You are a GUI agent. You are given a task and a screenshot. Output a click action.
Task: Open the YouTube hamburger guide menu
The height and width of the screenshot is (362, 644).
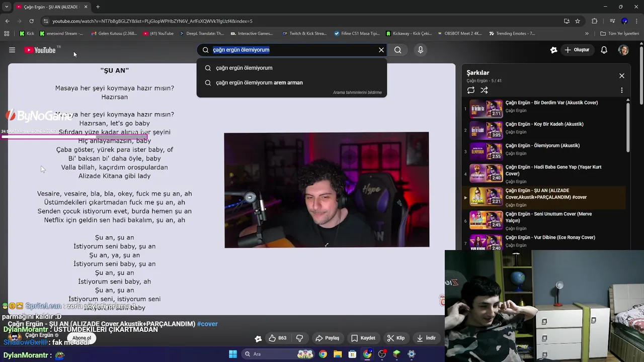(12, 50)
